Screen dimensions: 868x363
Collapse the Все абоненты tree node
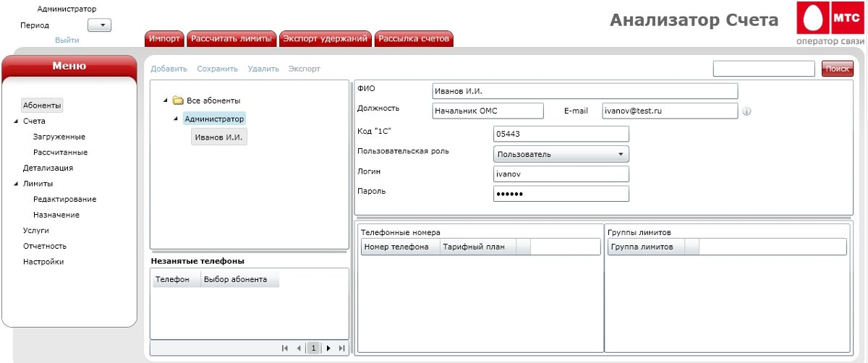[x=166, y=101]
